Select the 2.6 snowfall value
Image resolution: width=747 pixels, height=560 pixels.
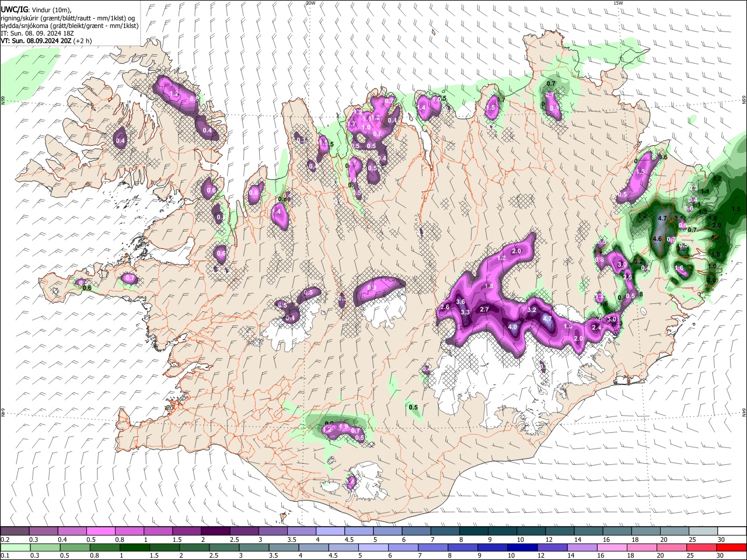tap(445, 307)
